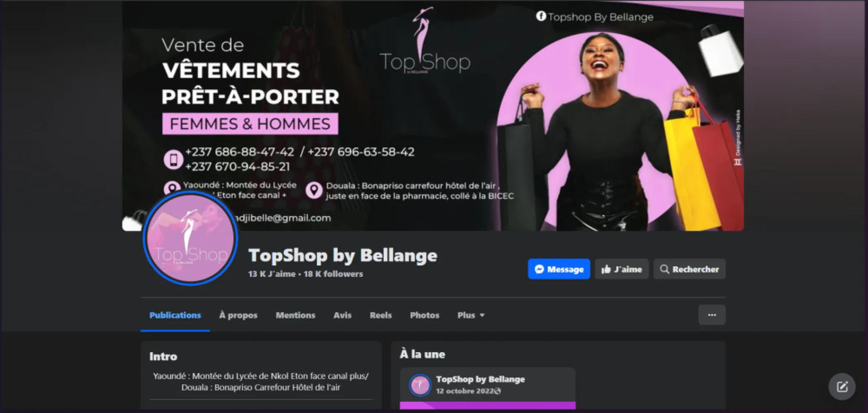Click the phone icon on cover banner

(x=173, y=159)
